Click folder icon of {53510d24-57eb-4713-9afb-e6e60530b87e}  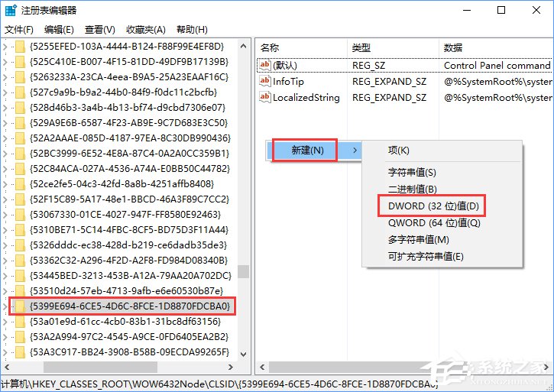coord(20,291)
